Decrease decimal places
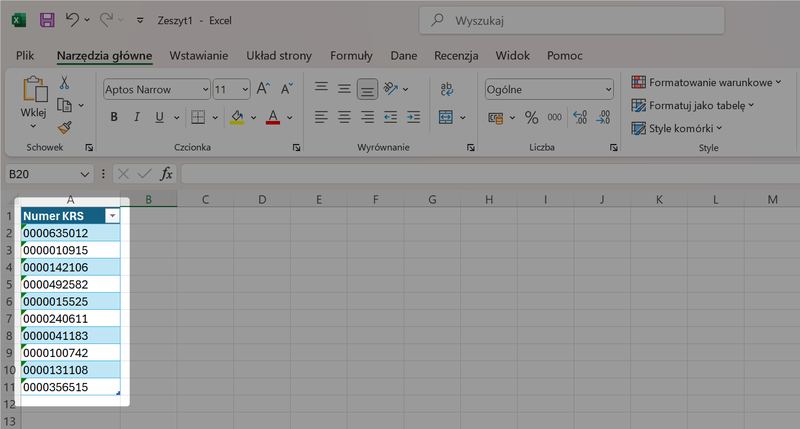Screen dimensions: 800x429 (x=603, y=117)
